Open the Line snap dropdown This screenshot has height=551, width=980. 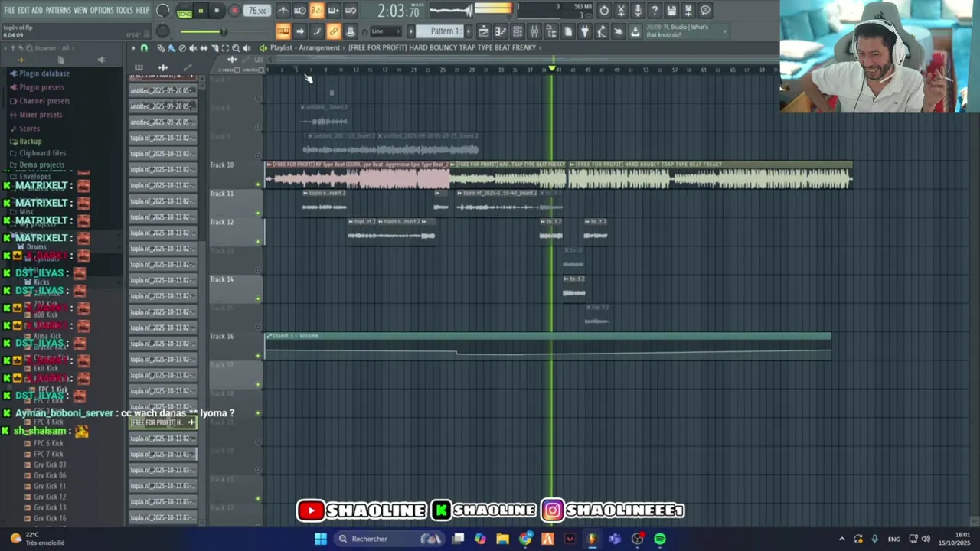385,31
